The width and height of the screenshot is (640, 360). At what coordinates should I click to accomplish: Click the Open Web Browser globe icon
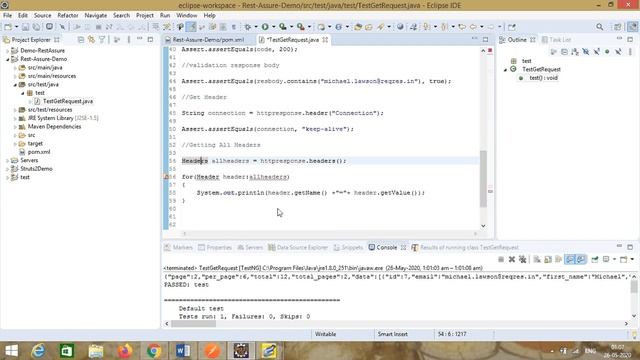point(400,27)
